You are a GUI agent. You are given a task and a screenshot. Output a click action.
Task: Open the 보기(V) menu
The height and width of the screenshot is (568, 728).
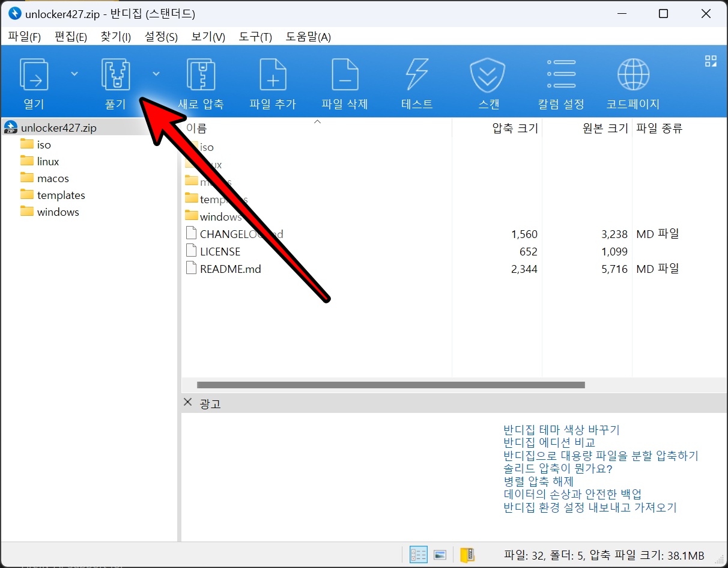click(208, 37)
